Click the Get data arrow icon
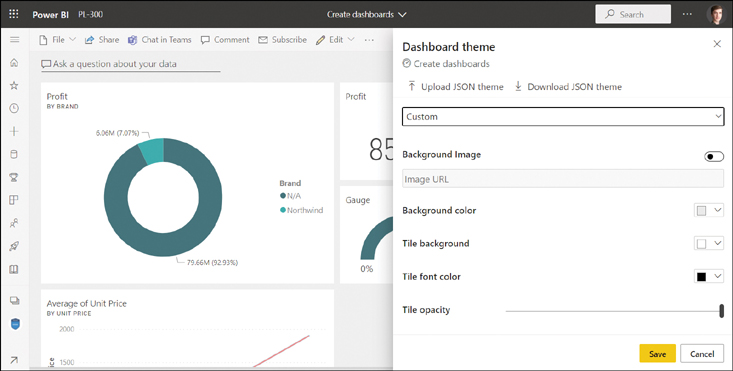Viewport: 733px width, 371px height. 14,360
